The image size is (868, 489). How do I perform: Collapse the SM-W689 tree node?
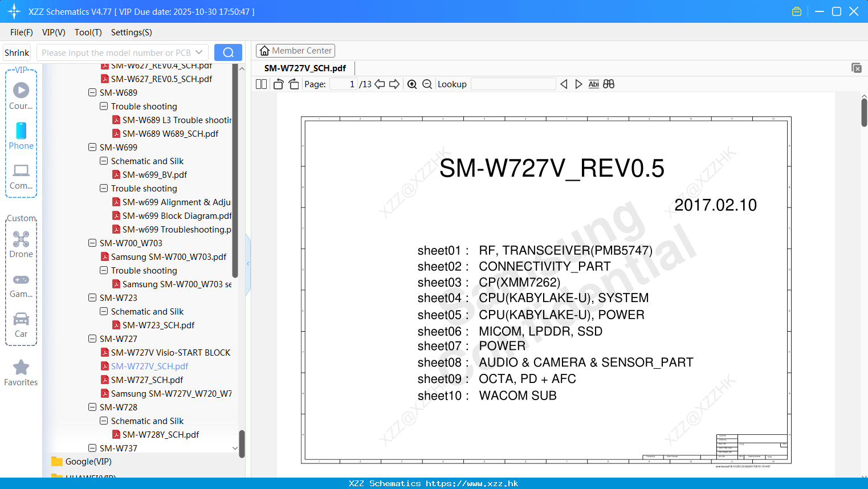92,92
